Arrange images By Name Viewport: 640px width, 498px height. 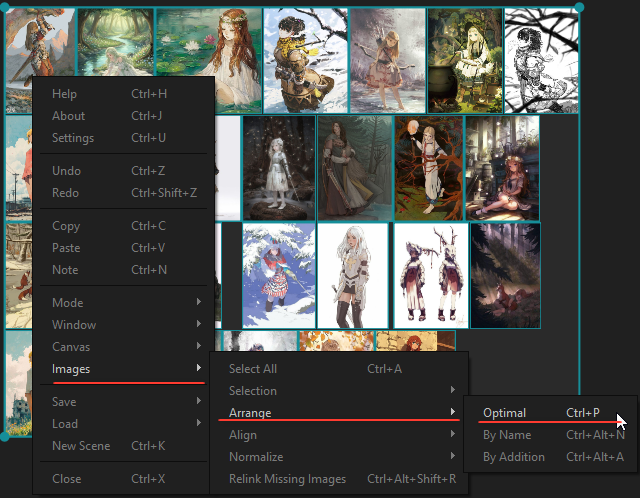coord(550,435)
